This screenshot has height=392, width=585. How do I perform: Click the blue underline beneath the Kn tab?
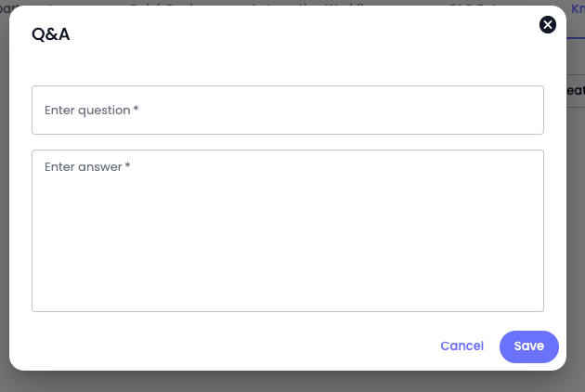click(x=576, y=38)
